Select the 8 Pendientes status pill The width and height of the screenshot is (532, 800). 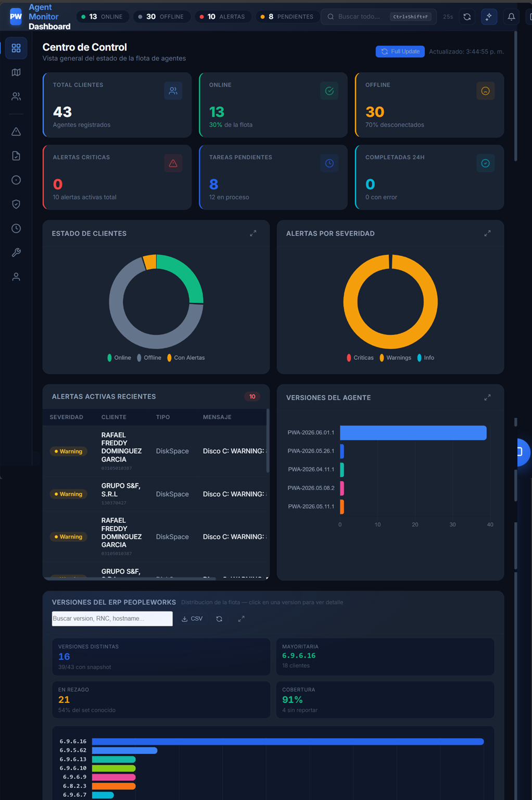coord(287,17)
